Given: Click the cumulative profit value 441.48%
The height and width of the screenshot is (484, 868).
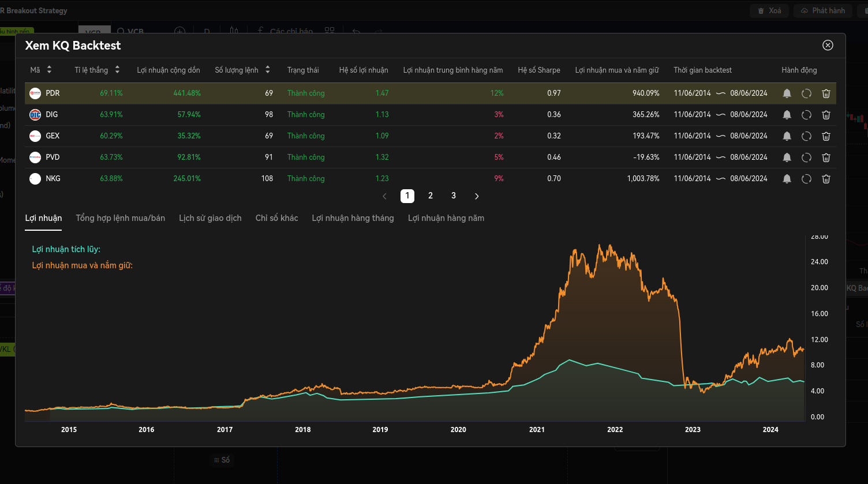Looking at the screenshot, I should coord(187,93).
